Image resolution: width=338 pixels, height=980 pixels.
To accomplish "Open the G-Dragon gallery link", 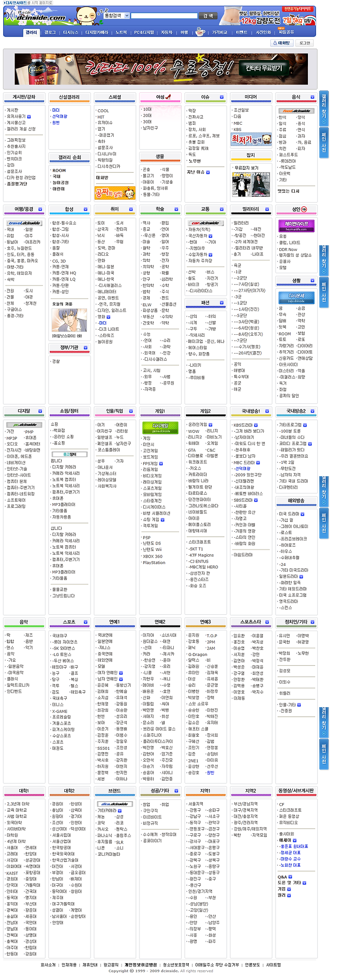I will pos(198,655).
